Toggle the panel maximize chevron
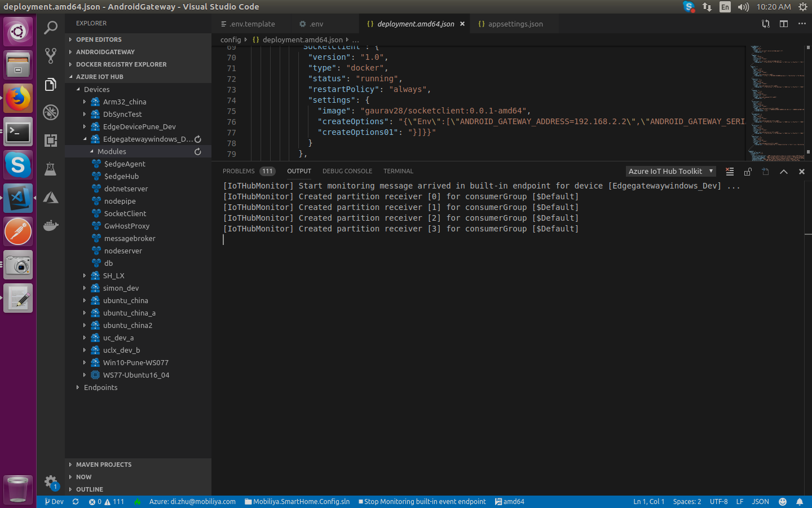Image resolution: width=812 pixels, height=508 pixels. (783, 171)
